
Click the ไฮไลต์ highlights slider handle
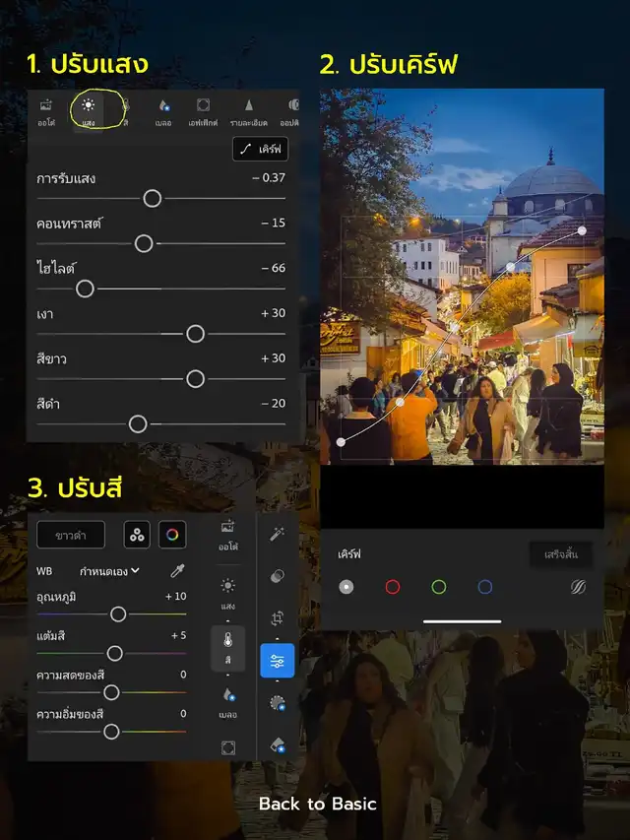85,289
